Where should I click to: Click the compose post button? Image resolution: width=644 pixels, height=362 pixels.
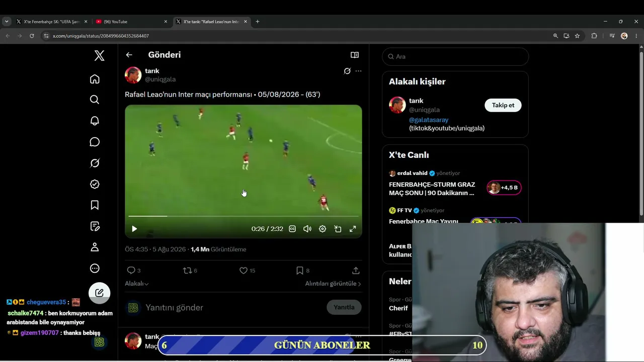pos(99,293)
